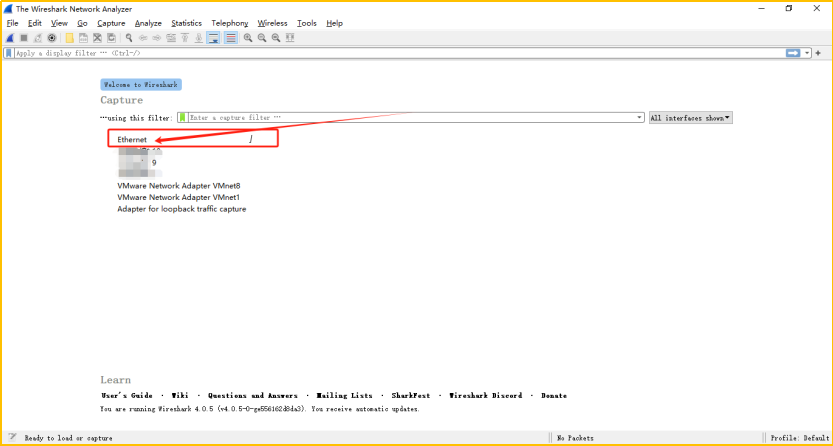This screenshot has height=446, width=833.
Task: Click the Wireshark Discord link
Action: [485, 395]
